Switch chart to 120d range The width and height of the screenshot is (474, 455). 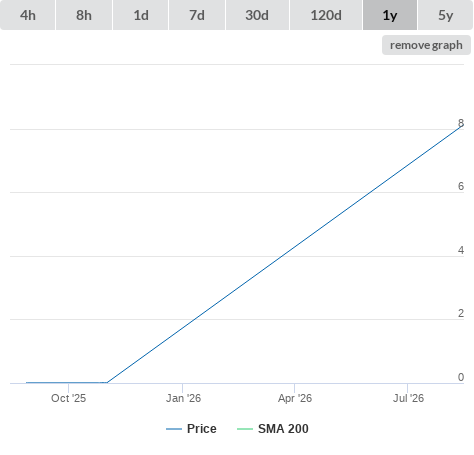click(326, 15)
